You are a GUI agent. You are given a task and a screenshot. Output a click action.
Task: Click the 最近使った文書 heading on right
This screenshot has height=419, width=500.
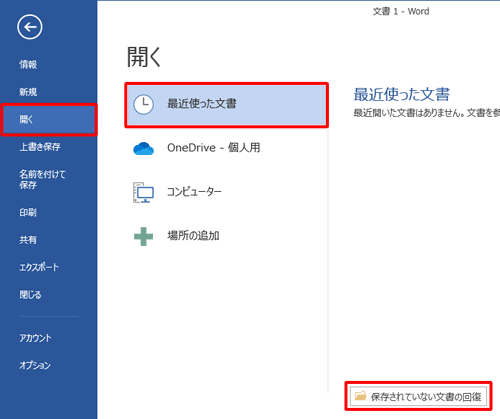[402, 94]
